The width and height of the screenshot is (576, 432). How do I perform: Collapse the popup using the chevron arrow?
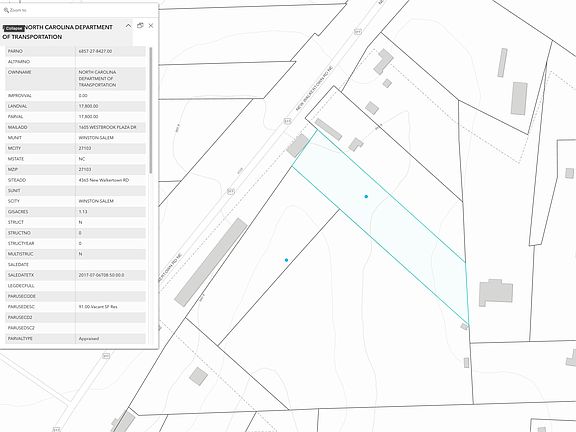[128, 26]
